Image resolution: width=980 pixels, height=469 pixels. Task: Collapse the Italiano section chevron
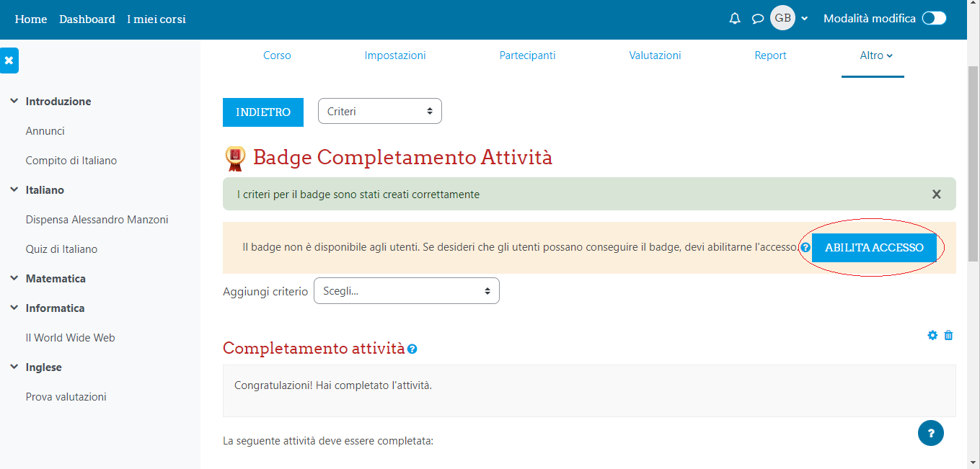[14, 190]
